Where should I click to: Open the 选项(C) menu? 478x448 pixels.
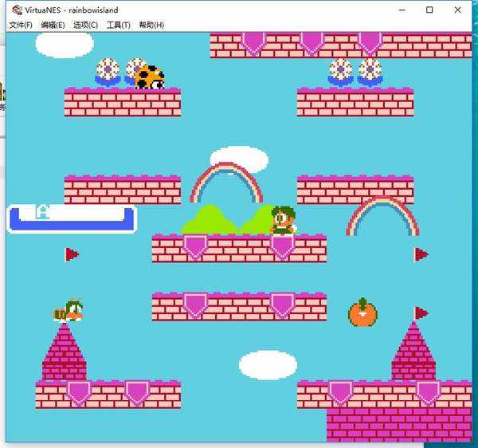[86, 25]
